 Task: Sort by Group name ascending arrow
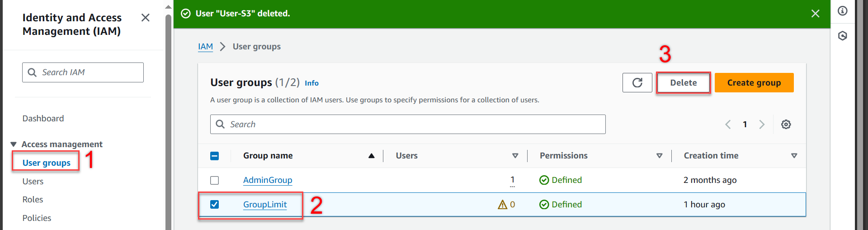point(371,156)
